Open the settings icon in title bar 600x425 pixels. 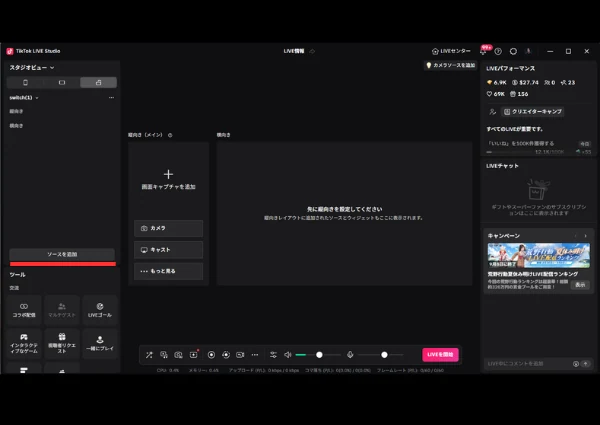tap(513, 51)
